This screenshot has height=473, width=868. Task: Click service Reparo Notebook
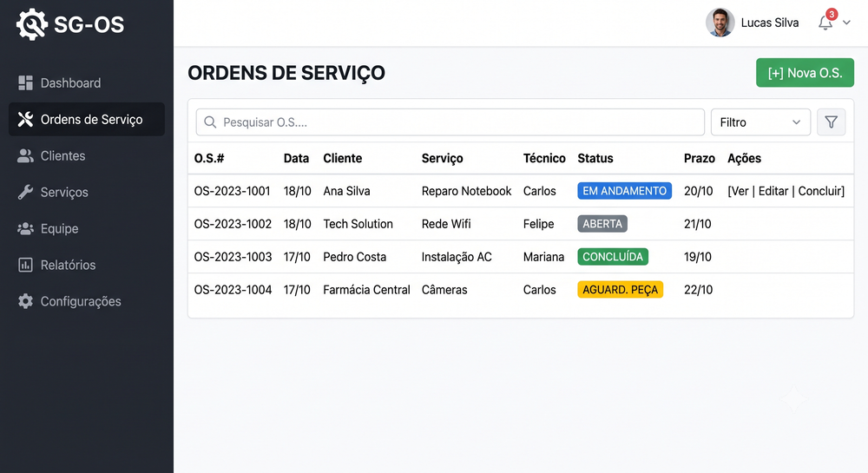pyautogui.click(x=466, y=191)
